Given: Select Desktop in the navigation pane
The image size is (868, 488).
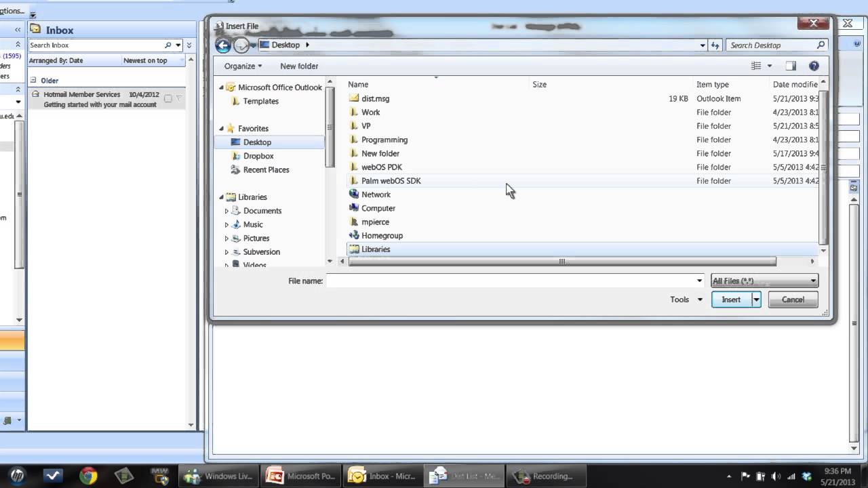Looking at the screenshot, I should 257,142.
